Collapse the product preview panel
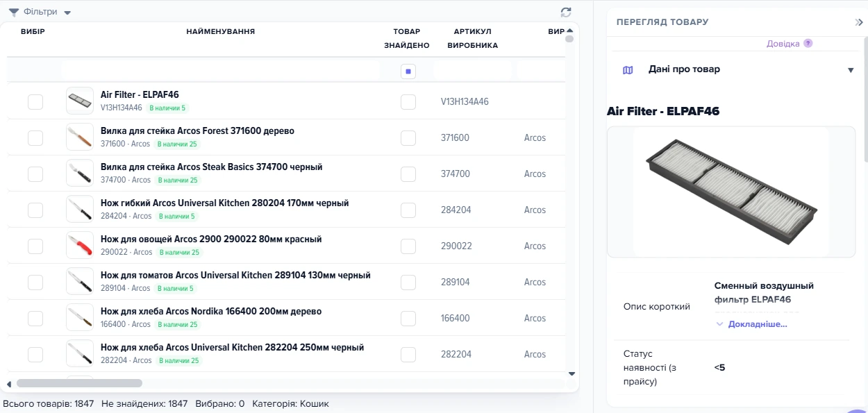This screenshot has height=413, width=868. (x=859, y=22)
